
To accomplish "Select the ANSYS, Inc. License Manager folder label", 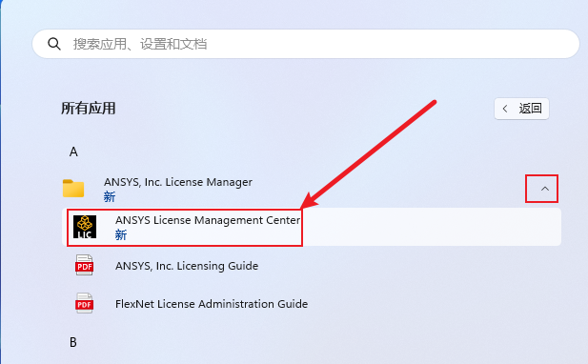I will click(x=178, y=182).
